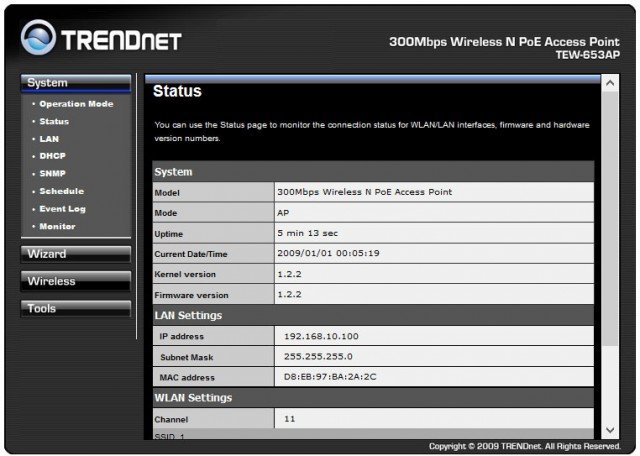Select Status in the sidebar

tap(54, 121)
